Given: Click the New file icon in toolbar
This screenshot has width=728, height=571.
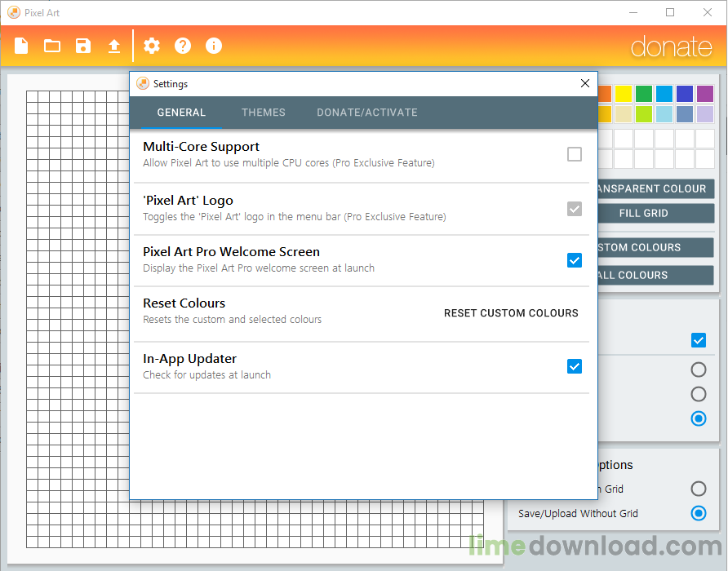Looking at the screenshot, I should 21,46.
